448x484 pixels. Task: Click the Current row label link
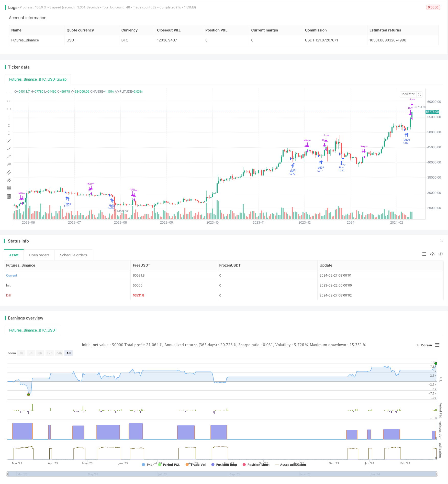(12, 275)
